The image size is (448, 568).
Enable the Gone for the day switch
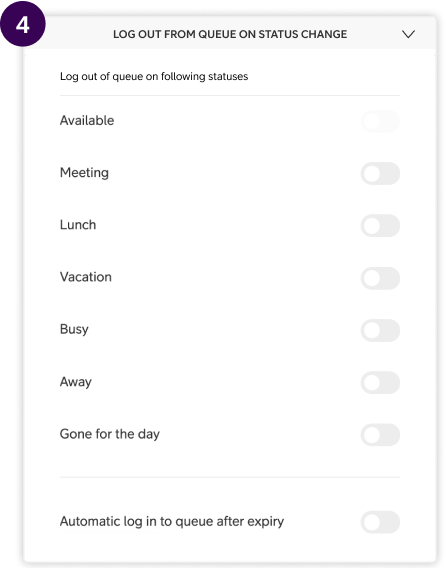[x=380, y=434]
